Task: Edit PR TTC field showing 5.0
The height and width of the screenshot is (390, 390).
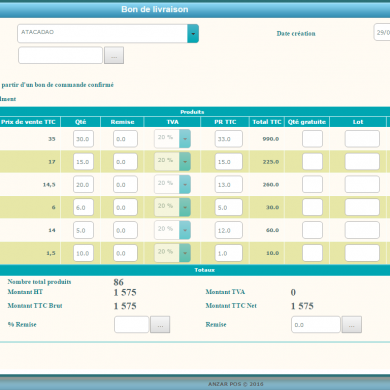Action: (229, 207)
